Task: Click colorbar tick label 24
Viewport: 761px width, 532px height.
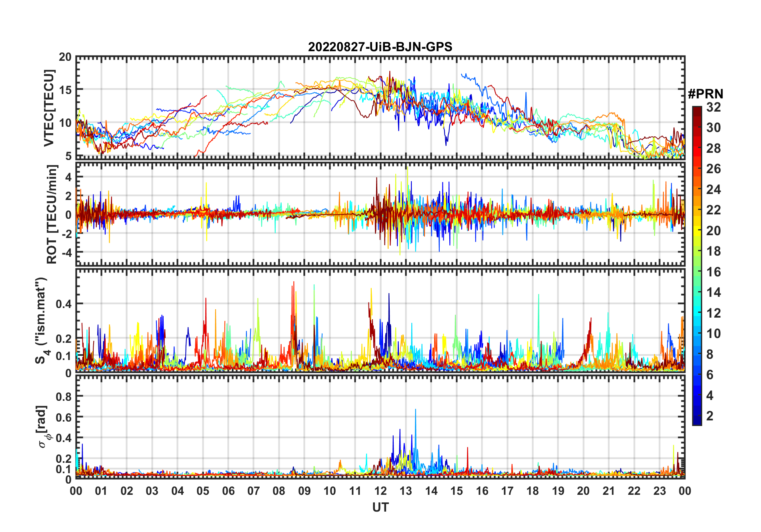Action: point(713,189)
